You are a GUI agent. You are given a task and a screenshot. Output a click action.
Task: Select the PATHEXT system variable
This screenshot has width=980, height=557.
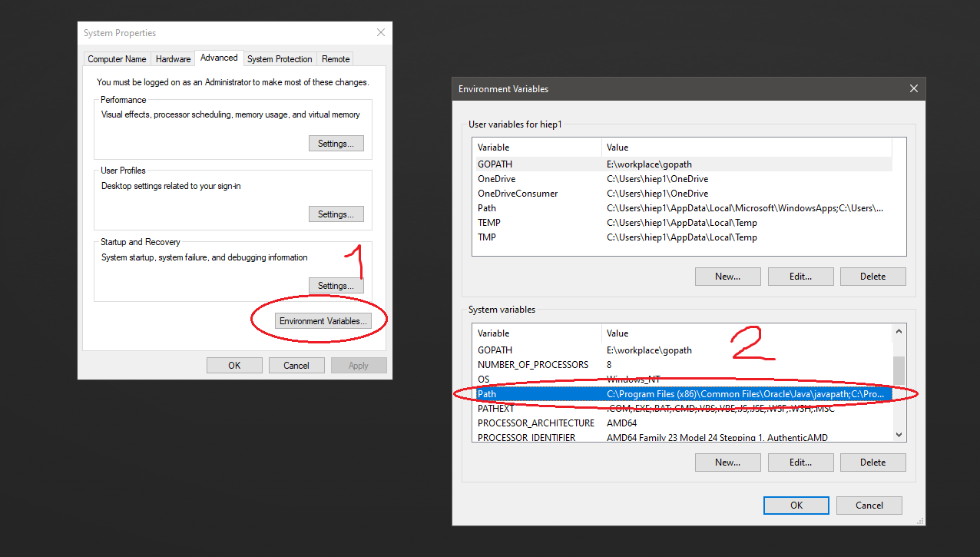tap(683, 409)
